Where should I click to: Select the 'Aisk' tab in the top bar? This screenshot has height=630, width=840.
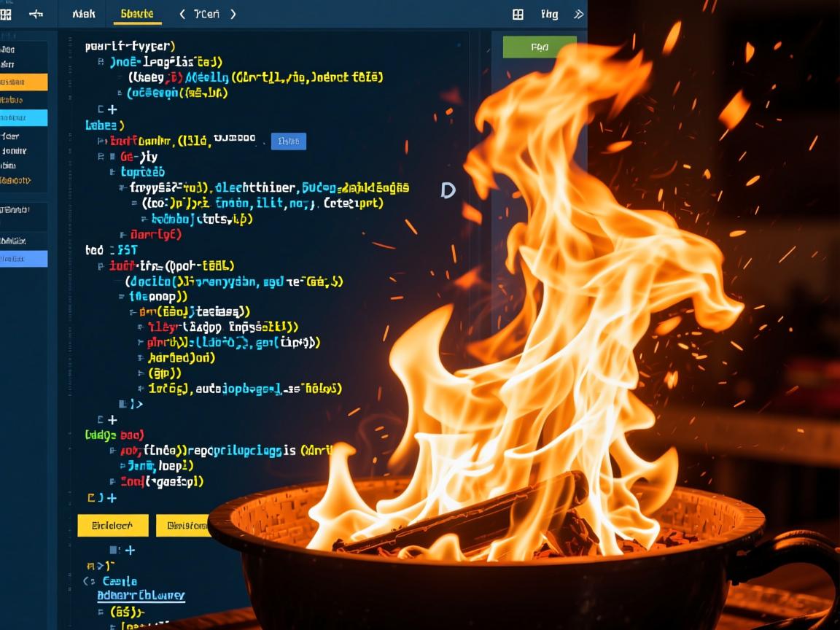(82, 14)
